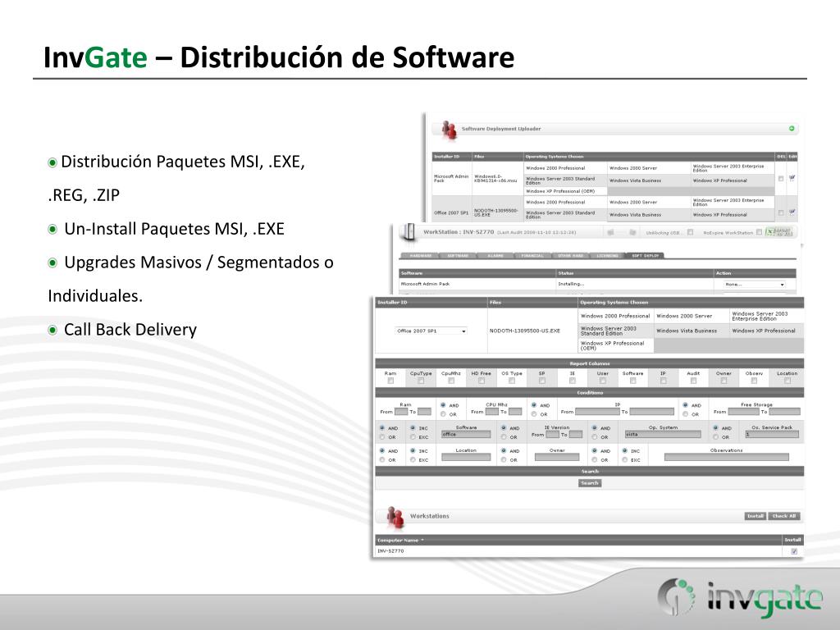Tick DEL checkbox for Microsoft Admin Pack
This screenshot has height=630, width=840.
pyautogui.click(x=781, y=179)
